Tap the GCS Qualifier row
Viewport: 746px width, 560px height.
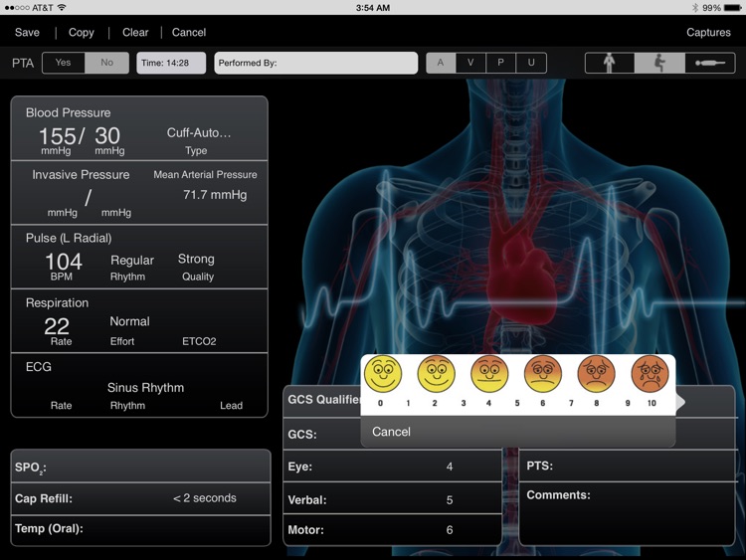point(322,400)
